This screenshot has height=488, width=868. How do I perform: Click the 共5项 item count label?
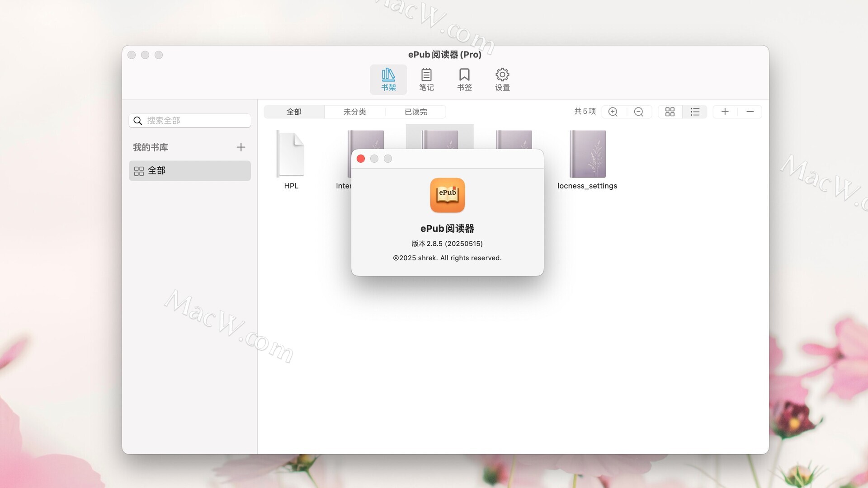pyautogui.click(x=585, y=112)
